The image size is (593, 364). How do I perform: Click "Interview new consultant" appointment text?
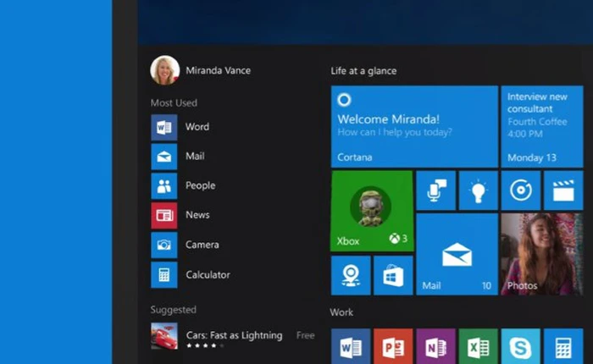(x=537, y=102)
